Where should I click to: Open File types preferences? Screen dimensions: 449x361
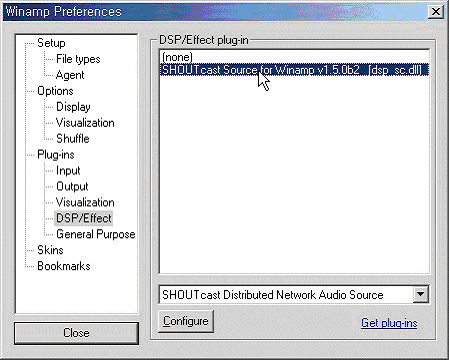[x=78, y=59]
